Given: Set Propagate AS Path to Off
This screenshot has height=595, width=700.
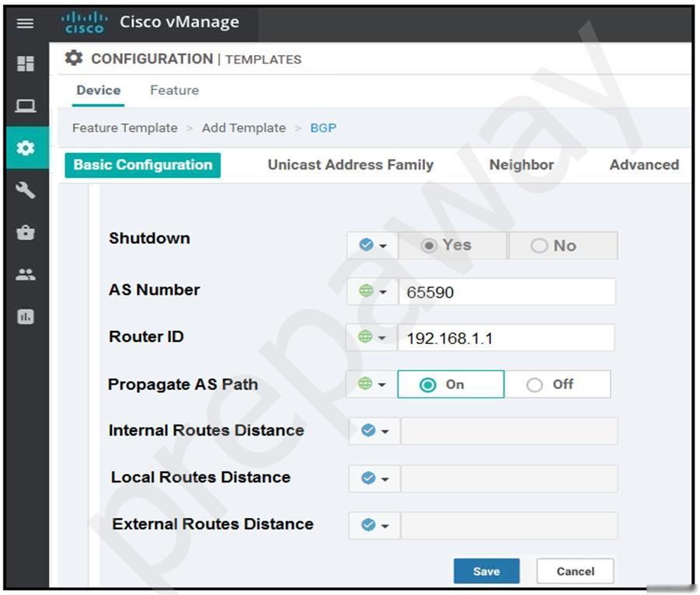Looking at the screenshot, I should coord(535,384).
